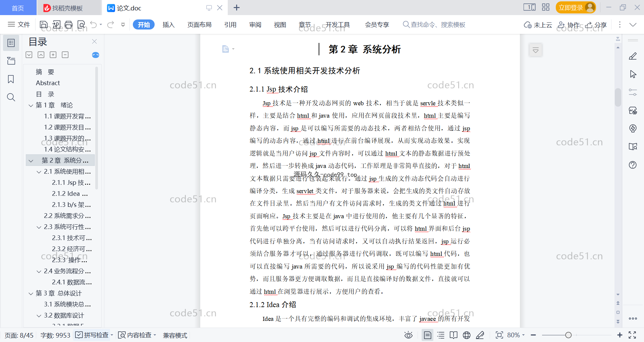The width and height of the screenshot is (644, 342).
Task: Collapse the 2.3 系统可行性 outline node
Action: [x=39, y=227]
